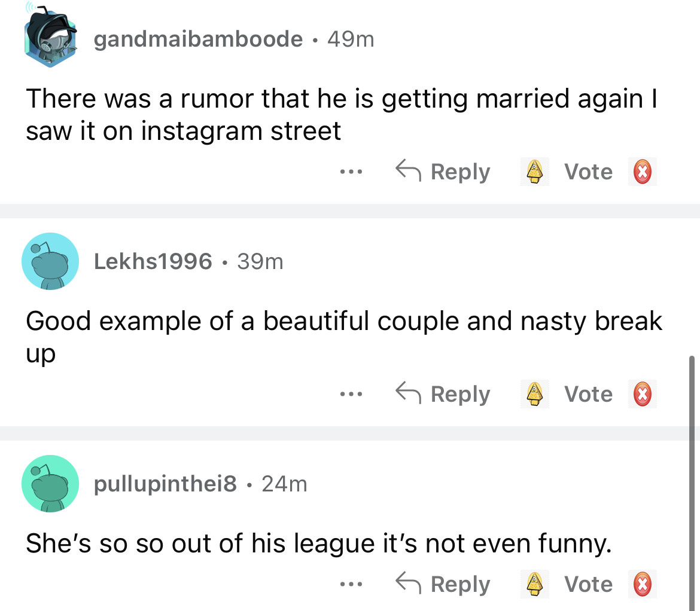The image size is (700, 611).
Task: Open the pullupinthei8 username link
Action: (x=166, y=484)
